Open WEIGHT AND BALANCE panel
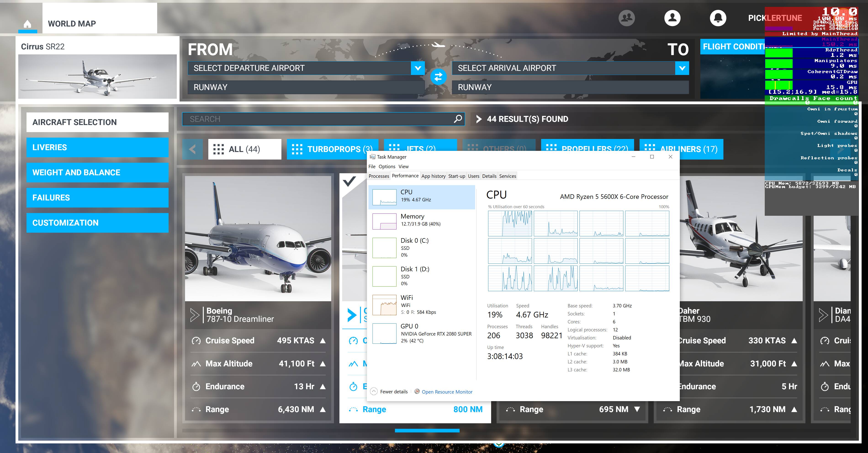Viewport: 868px width, 453px height. pyautogui.click(x=97, y=173)
